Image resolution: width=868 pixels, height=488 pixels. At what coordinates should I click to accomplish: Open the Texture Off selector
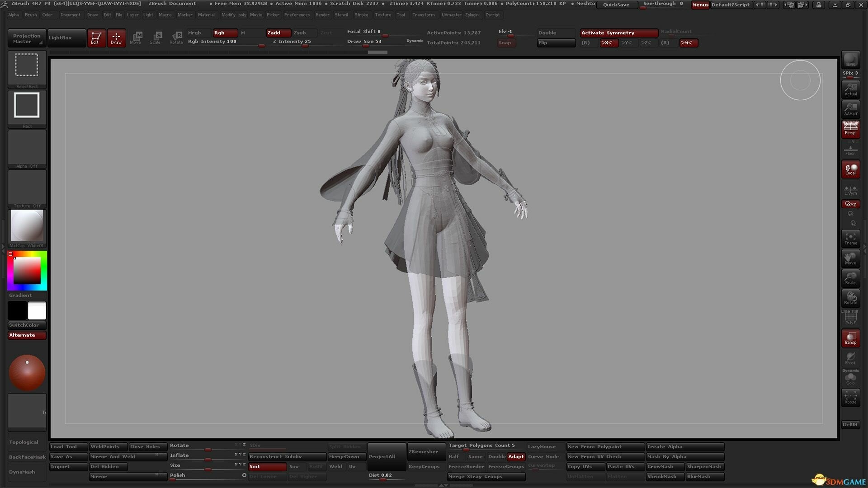[27, 188]
